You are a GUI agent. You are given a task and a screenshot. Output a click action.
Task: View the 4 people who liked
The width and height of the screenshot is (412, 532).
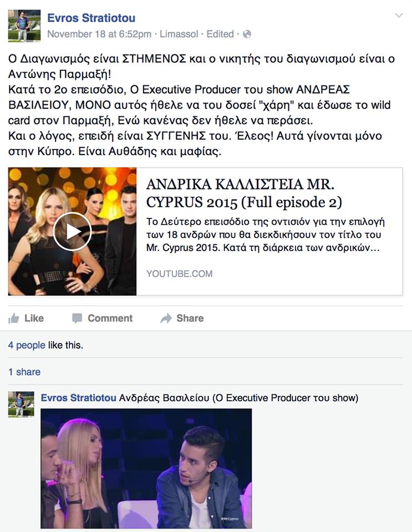click(x=27, y=345)
